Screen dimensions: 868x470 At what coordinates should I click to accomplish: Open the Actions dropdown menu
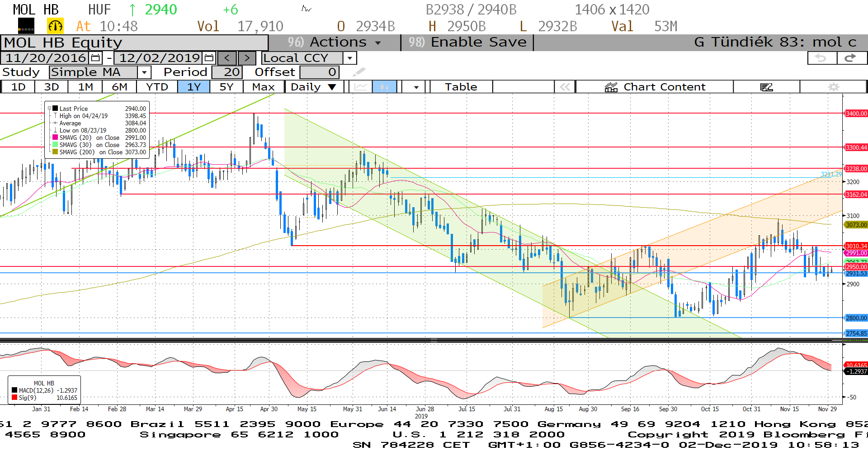(x=334, y=42)
